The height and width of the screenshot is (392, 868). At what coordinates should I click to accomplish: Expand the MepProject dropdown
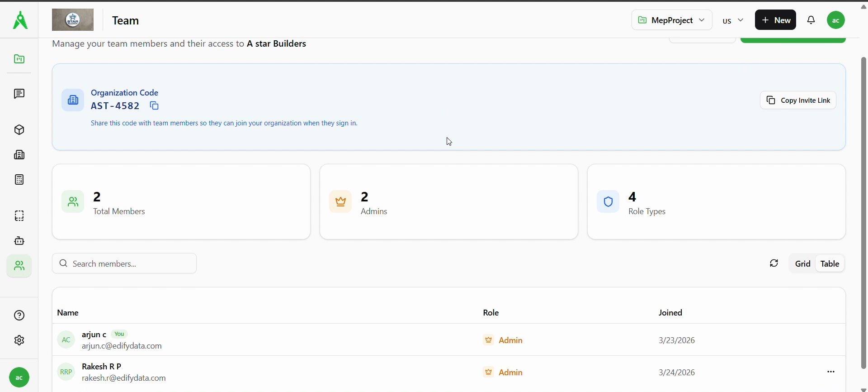(x=672, y=20)
